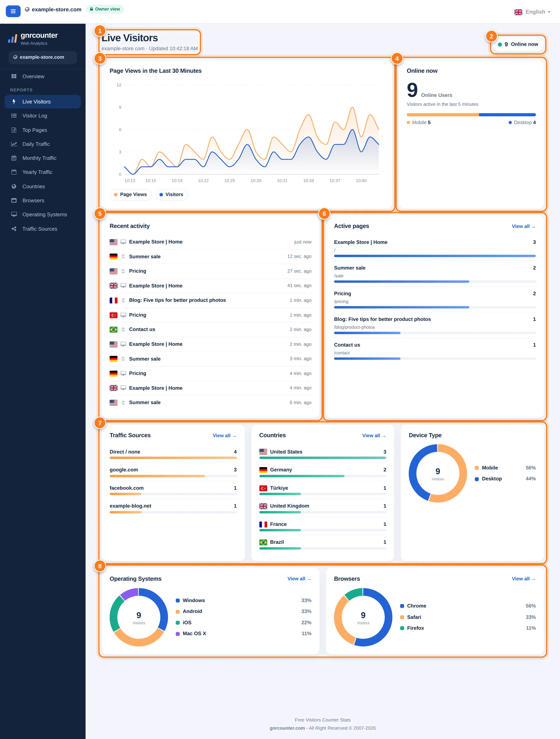Image resolution: width=560 pixels, height=739 pixels.
Task: Click the Mobile/Desktop split bar under Online Users
Action: [x=471, y=115]
